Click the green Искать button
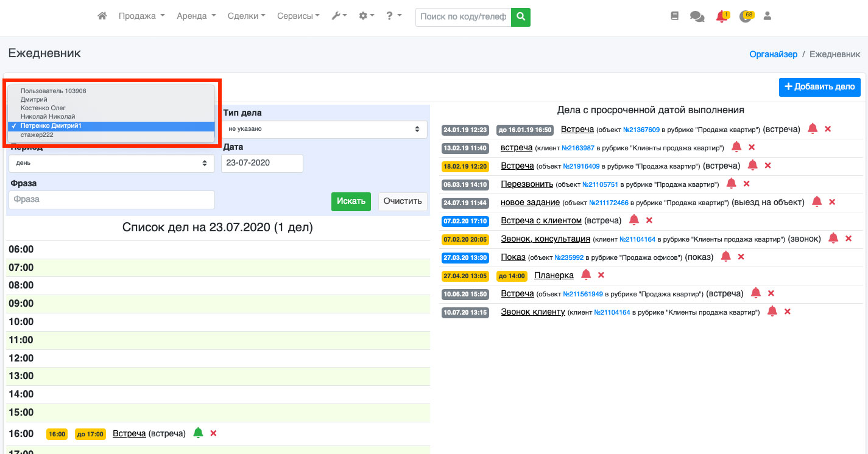The width and height of the screenshot is (868, 454). pyautogui.click(x=351, y=201)
